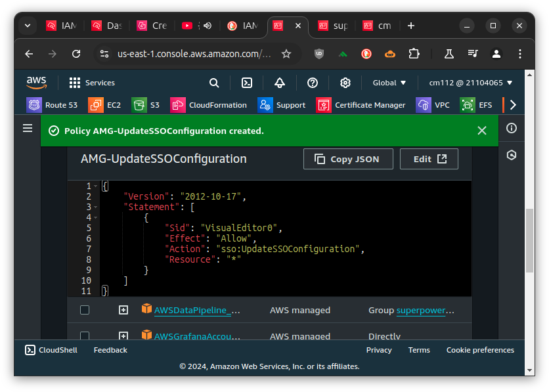The height and width of the screenshot is (392, 549).
Task: Open CloudShell from the footer
Action: point(51,350)
